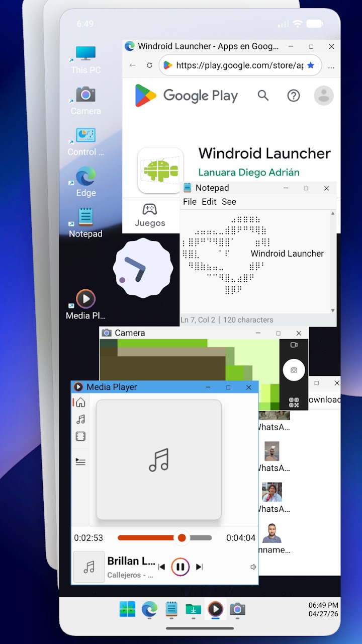Open Notepad File menu
The height and width of the screenshot is (644, 362).
click(190, 202)
